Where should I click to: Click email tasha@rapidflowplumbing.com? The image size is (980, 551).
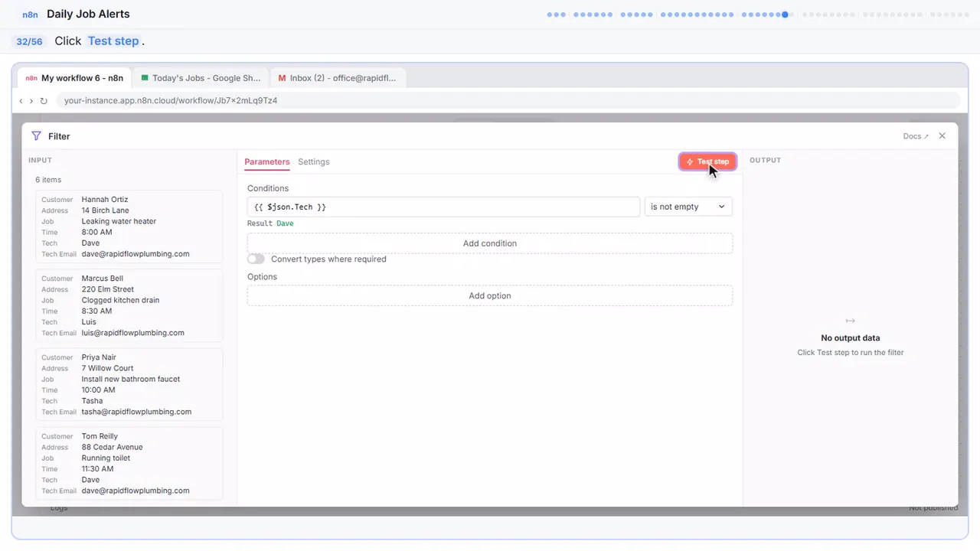coord(136,412)
